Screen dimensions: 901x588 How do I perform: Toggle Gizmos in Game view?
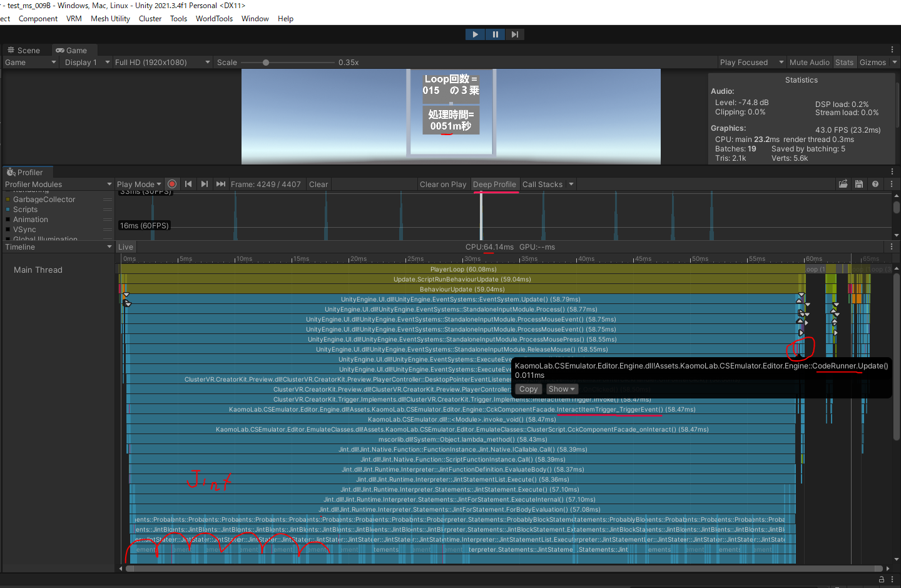(x=873, y=62)
